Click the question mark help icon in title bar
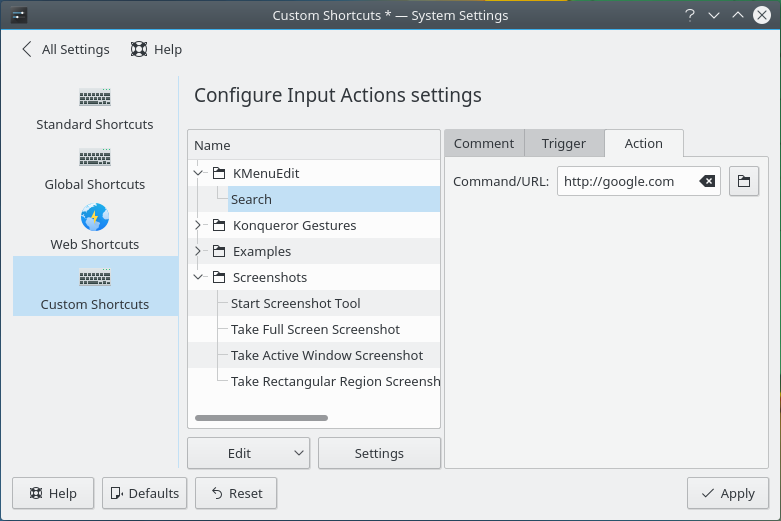Viewport: 781px width, 521px height. pos(690,15)
